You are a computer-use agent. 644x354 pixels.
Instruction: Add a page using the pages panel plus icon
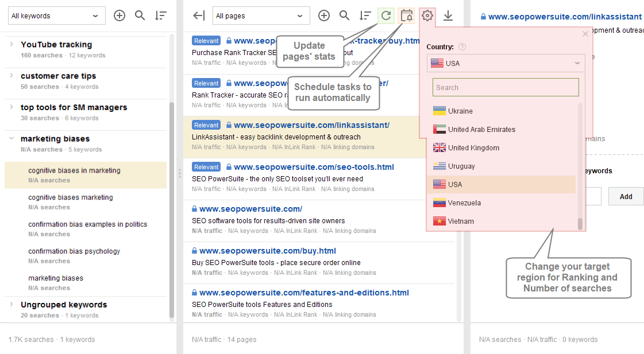point(324,15)
